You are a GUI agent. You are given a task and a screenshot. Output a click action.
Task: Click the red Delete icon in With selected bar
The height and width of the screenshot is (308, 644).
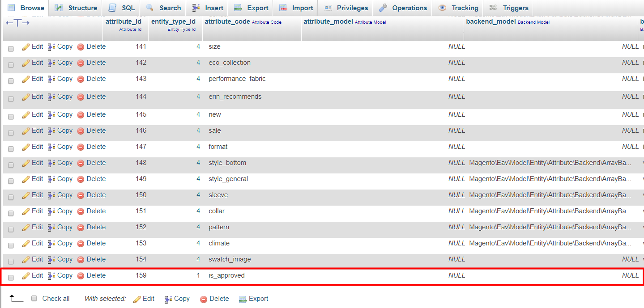204,299
